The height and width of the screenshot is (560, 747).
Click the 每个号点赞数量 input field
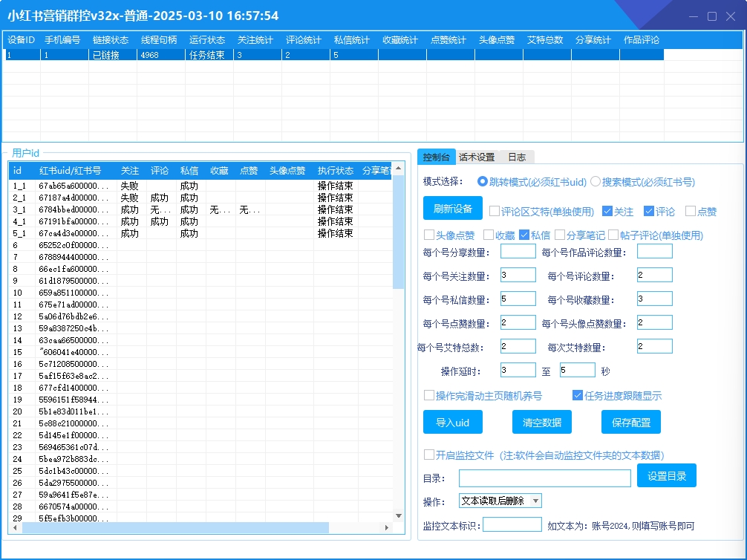518,322
